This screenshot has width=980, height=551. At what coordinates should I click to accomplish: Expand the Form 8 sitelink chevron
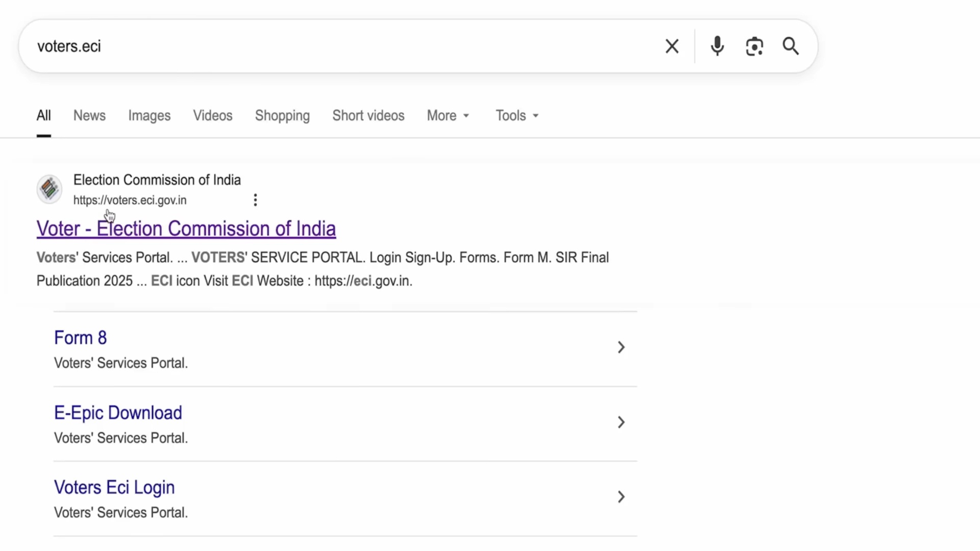pos(621,347)
